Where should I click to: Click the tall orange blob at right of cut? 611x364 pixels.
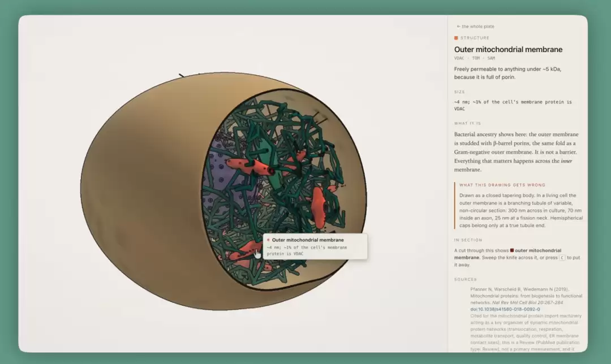[319, 207]
